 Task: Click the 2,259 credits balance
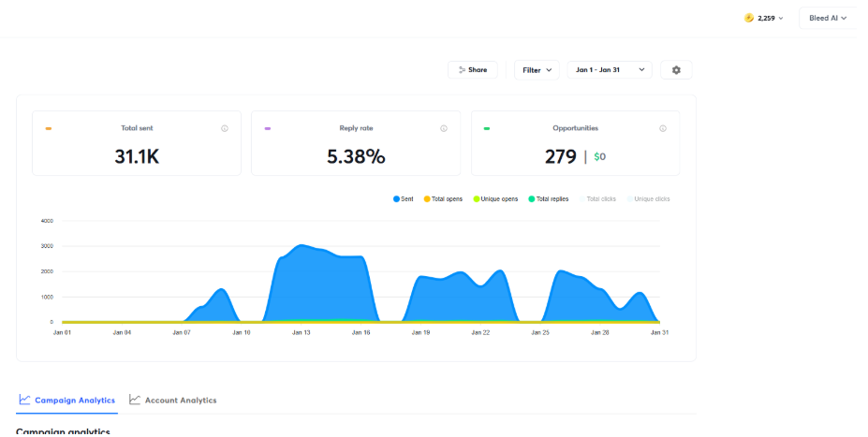pyautogui.click(x=767, y=18)
